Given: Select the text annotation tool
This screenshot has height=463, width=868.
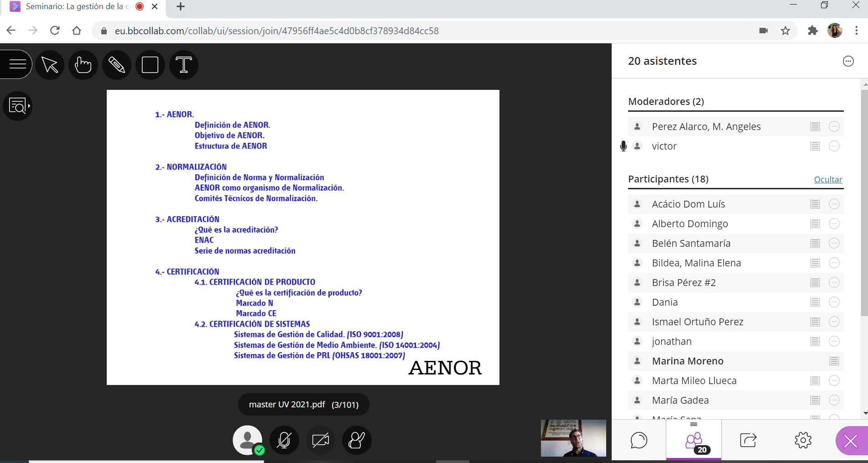Looking at the screenshot, I should (184, 65).
